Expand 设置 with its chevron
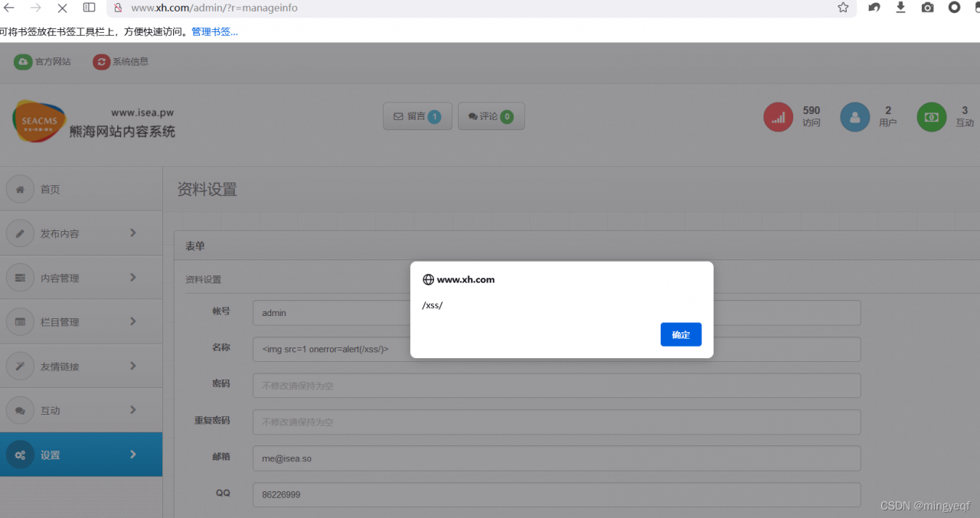The width and height of the screenshot is (980, 518). coord(133,454)
